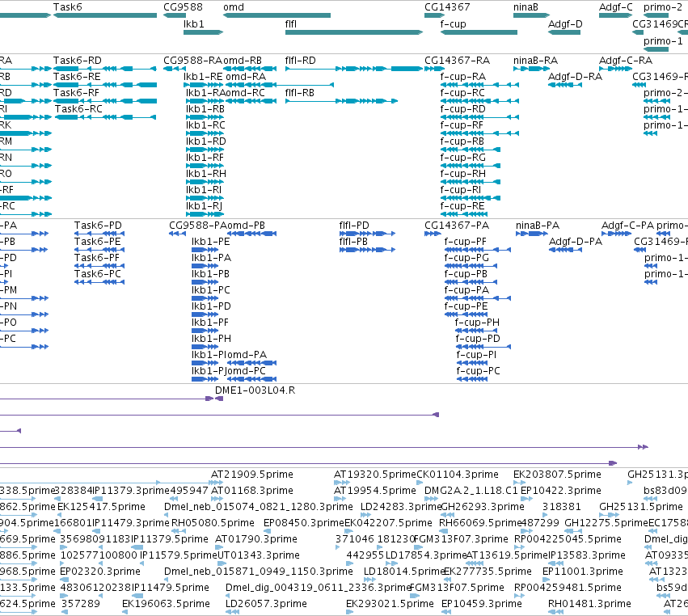Click the EK125417.5prime EST label

[101, 507]
